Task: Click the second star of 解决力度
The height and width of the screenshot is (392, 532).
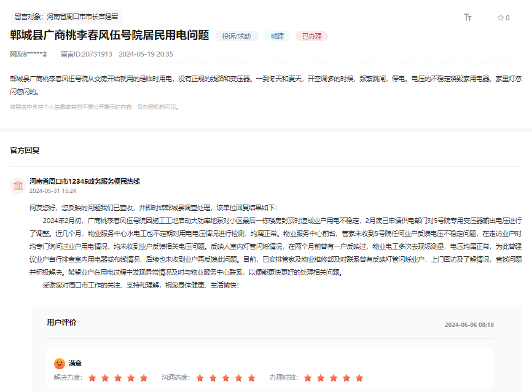Action: 105,378
